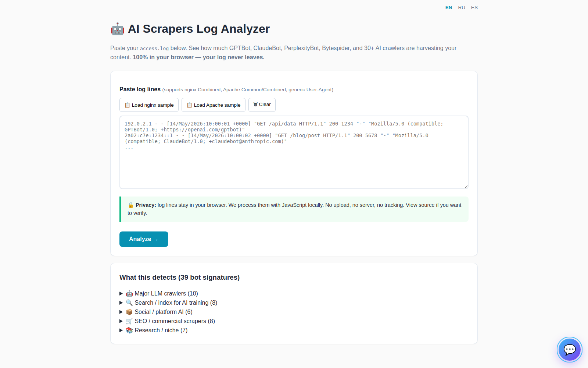Click the supported formats note in parentheses
The image size is (588, 368).
248,89
